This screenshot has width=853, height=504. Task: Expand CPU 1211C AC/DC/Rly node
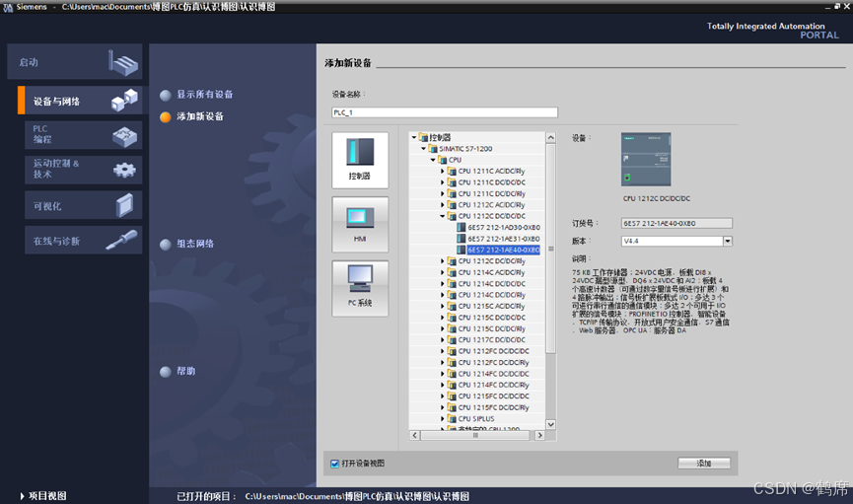click(x=442, y=171)
